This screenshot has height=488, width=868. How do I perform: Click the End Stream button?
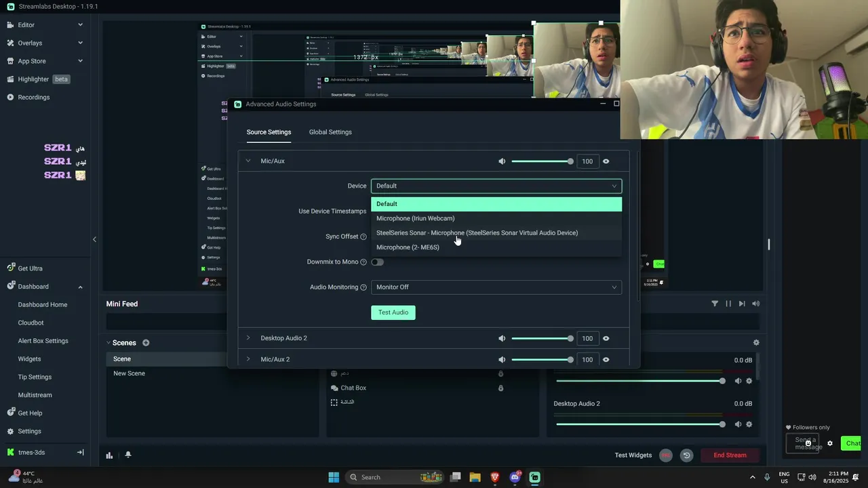pos(730,455)
